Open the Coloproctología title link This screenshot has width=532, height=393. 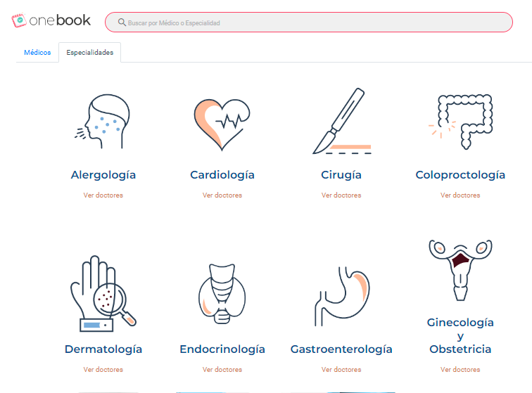tap(460, 175)
